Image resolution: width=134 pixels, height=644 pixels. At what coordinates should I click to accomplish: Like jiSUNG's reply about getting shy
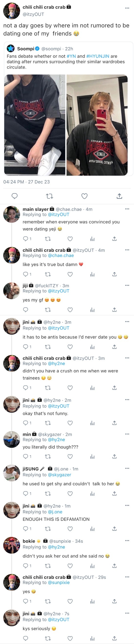click(70, 494)
